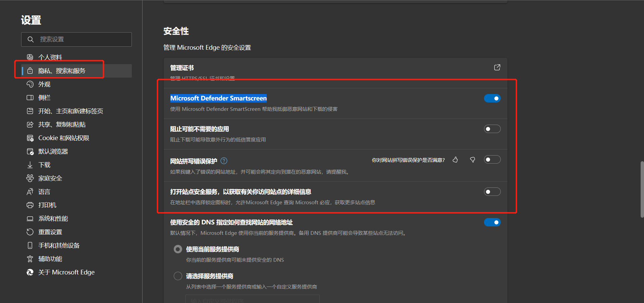
Task: Click the Cookie 和网站权限 icon
Action: coord(30,138)
